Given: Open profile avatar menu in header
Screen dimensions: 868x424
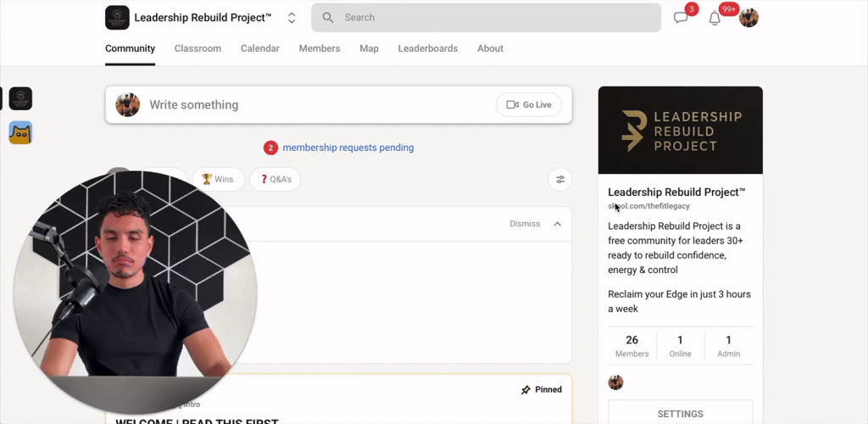Looking at the screenshot, I should pos(748,18).
